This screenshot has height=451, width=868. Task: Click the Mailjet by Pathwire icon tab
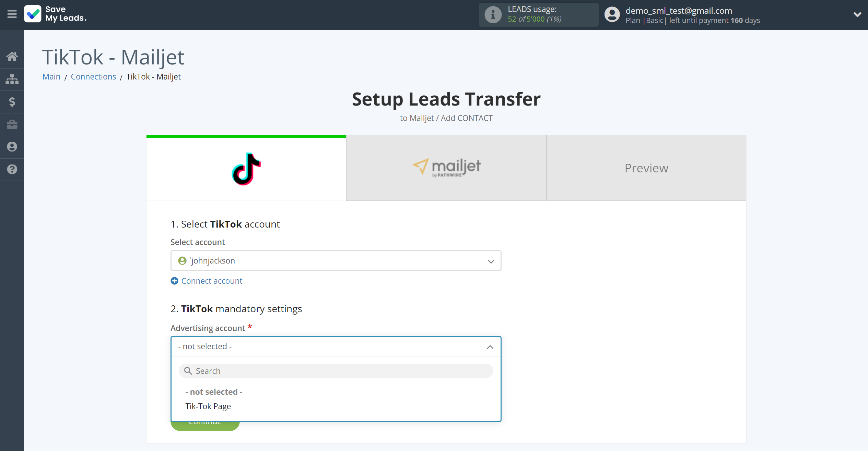447,168
